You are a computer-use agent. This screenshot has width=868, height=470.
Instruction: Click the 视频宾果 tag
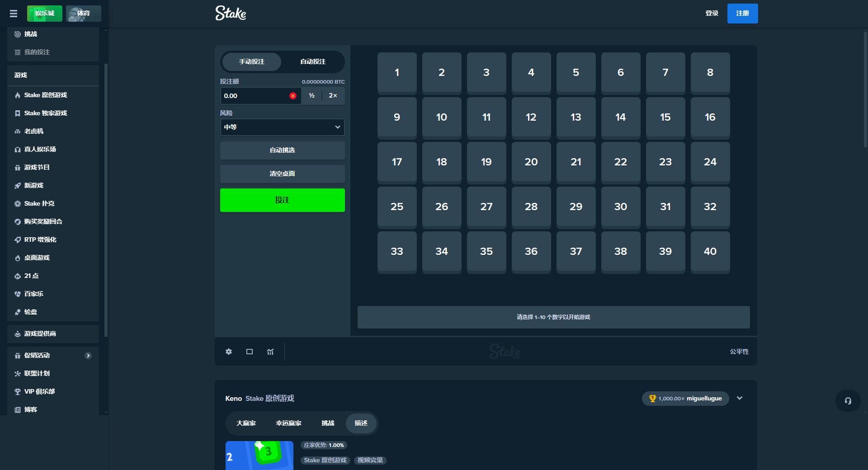point(370,460)
